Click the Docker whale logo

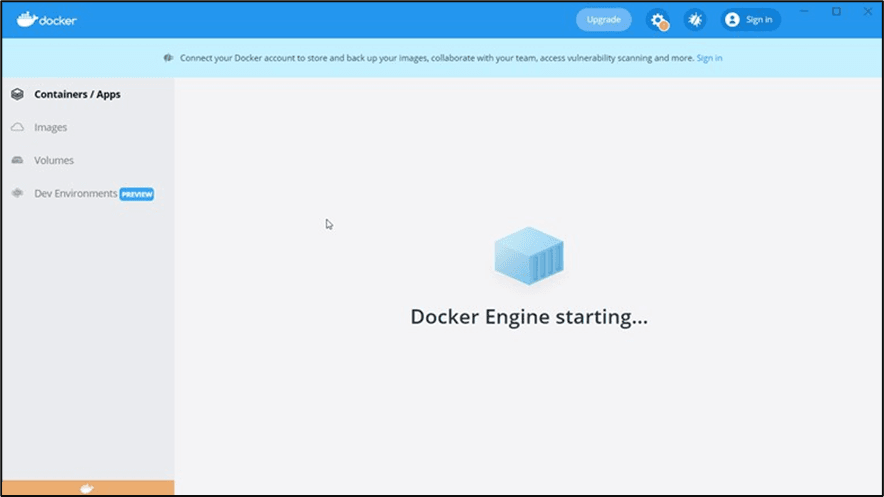coord(46,20)
